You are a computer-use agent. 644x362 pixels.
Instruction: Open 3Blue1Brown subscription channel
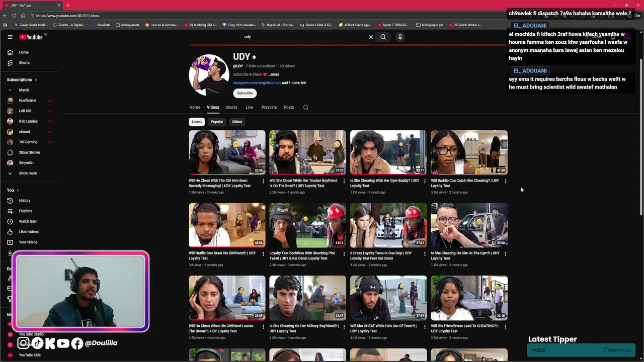[29, 152]
